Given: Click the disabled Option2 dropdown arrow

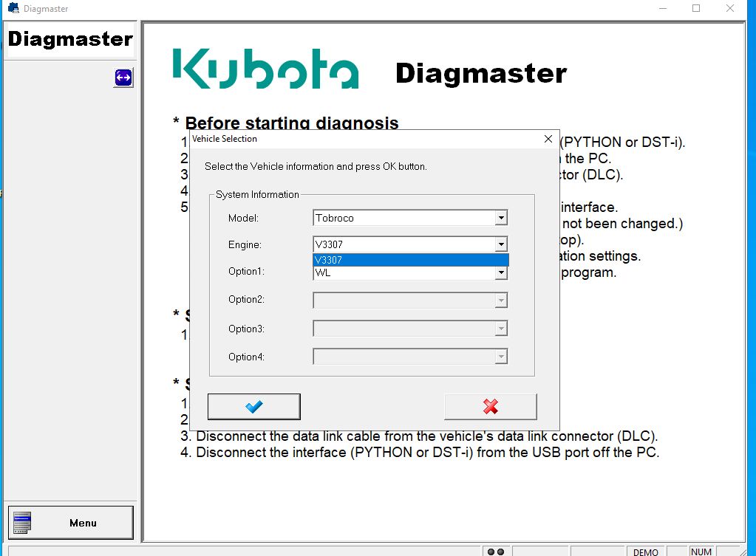Looking at the screenshot, I should point(502,301).
